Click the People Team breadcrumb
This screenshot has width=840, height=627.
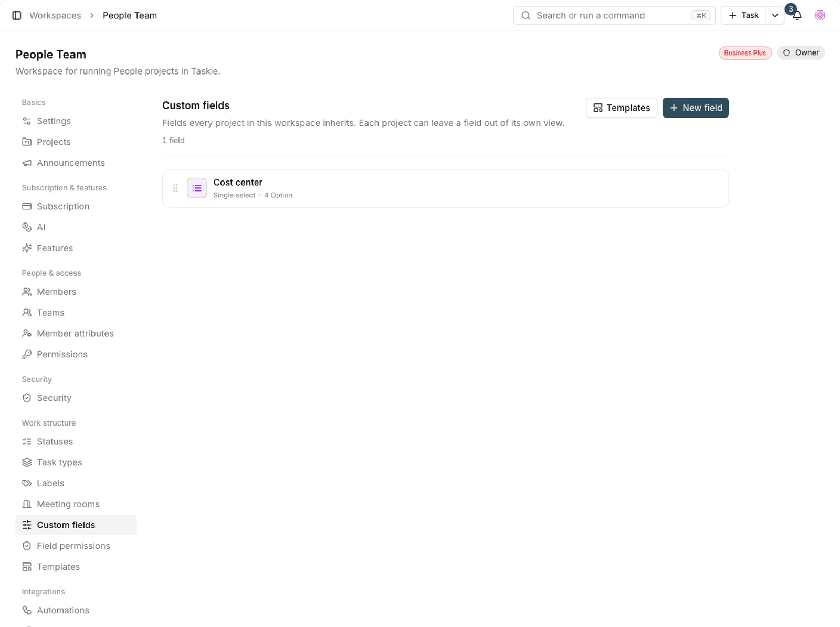pyautogui.click(x=130, y=16)
